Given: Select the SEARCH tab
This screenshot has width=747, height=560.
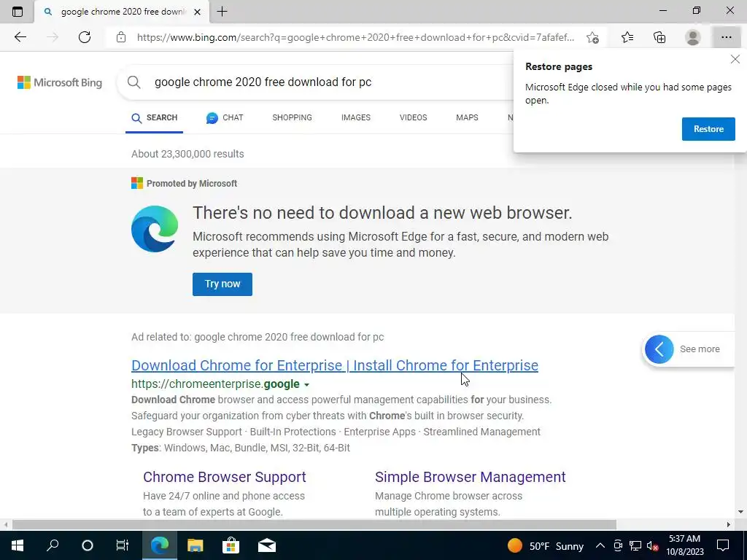Looking at the screenshot, I should click(155, 117).
